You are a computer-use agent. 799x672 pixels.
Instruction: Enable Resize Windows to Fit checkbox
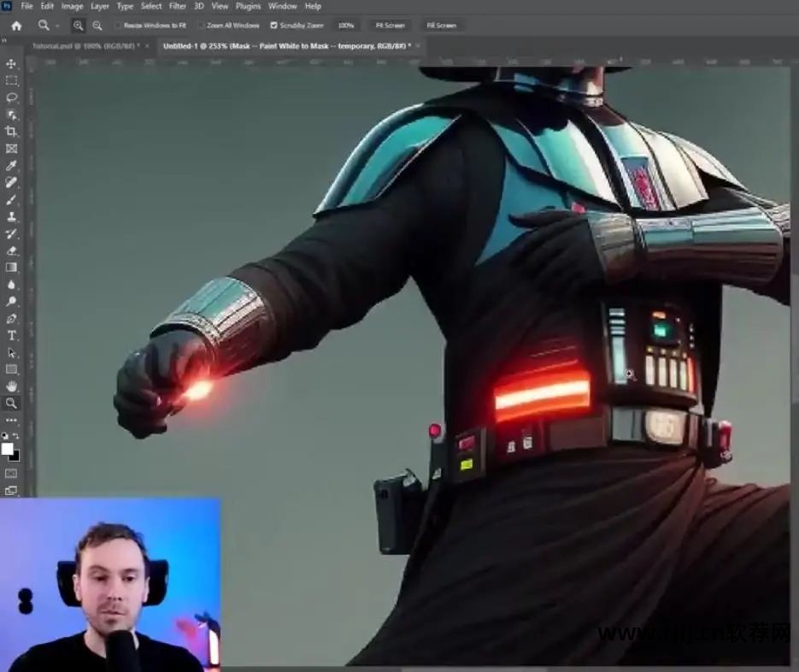118,26
